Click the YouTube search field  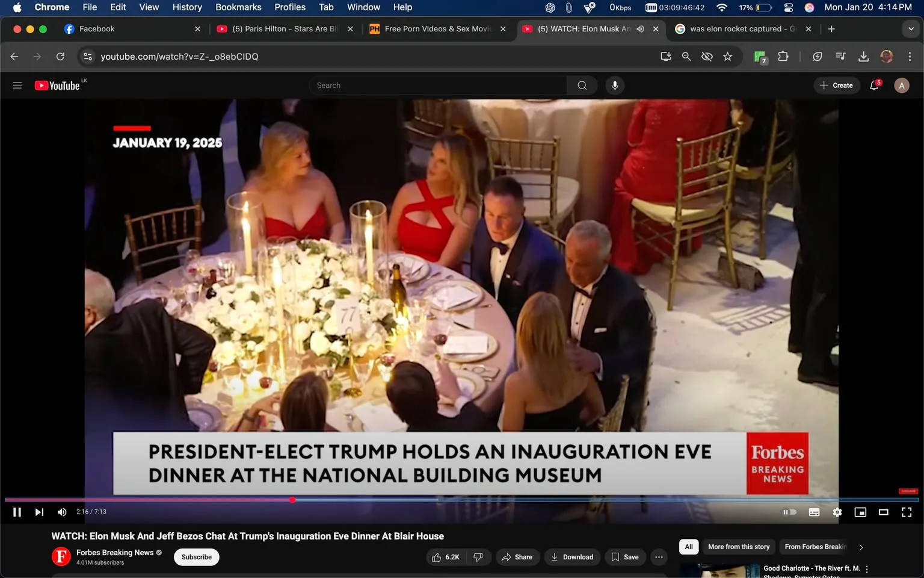point(438,85)
